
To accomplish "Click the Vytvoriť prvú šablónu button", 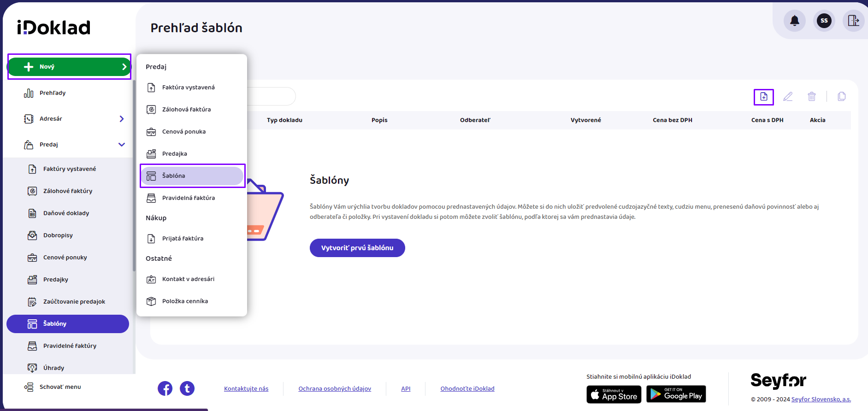I will tap(357, 248).
